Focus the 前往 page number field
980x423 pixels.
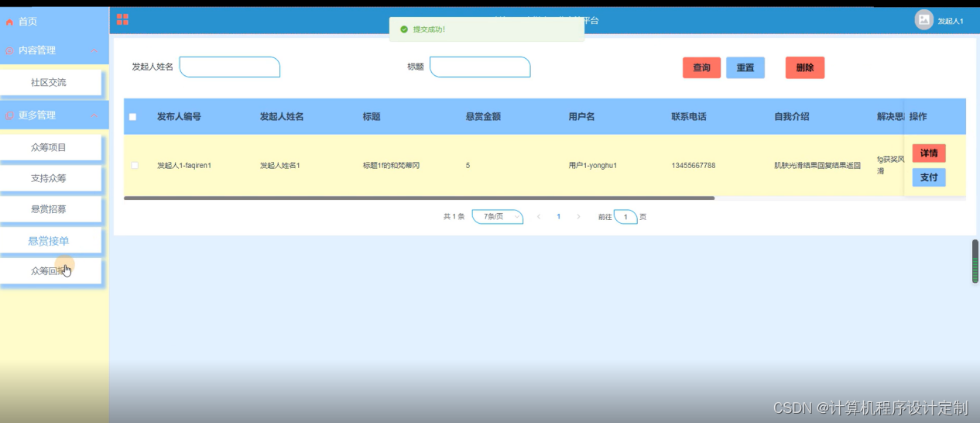point(625,217)
